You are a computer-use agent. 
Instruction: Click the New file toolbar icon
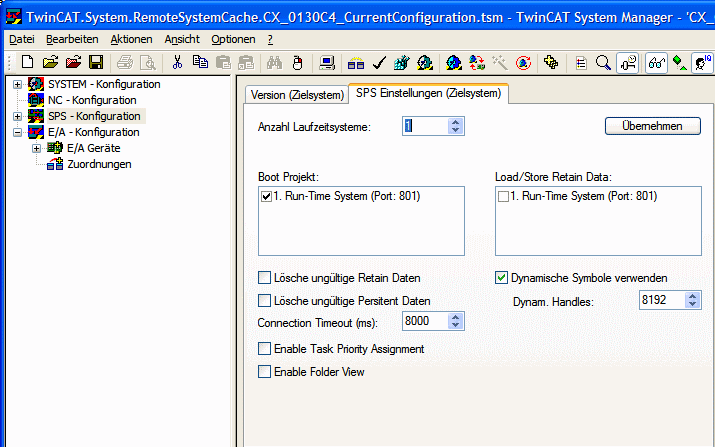coord(27,62)
